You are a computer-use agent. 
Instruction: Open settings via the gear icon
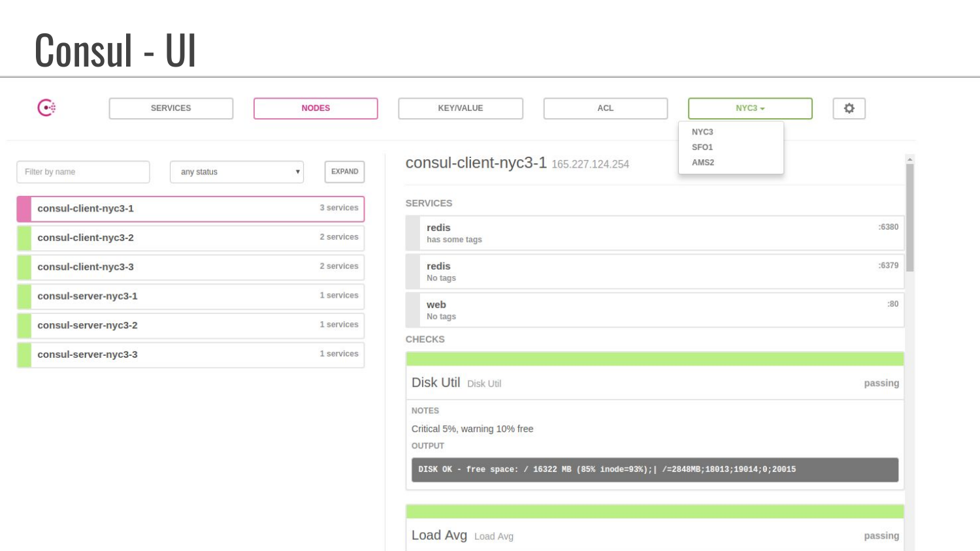click(849, 108)
